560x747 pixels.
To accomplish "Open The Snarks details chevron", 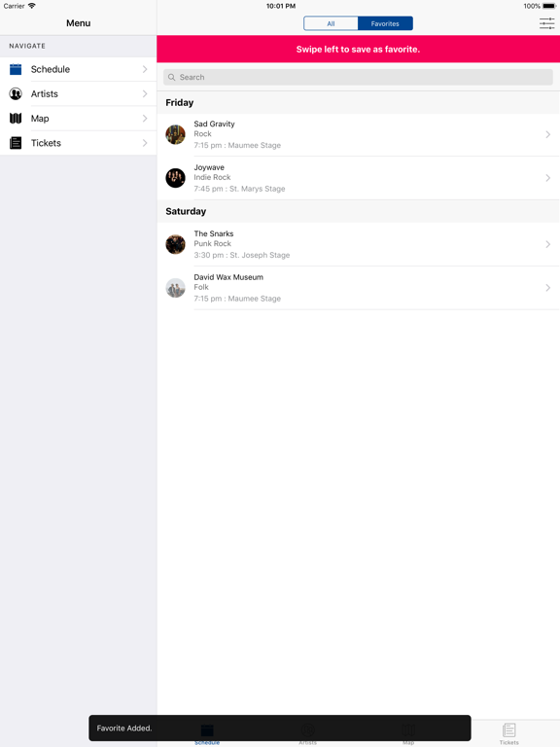I will pos(548,244).
